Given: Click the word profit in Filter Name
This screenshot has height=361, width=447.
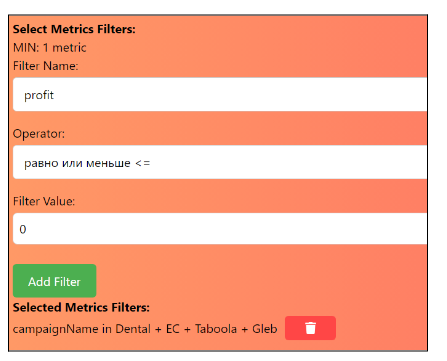Looking at the screenshot, I should (39, 95).
